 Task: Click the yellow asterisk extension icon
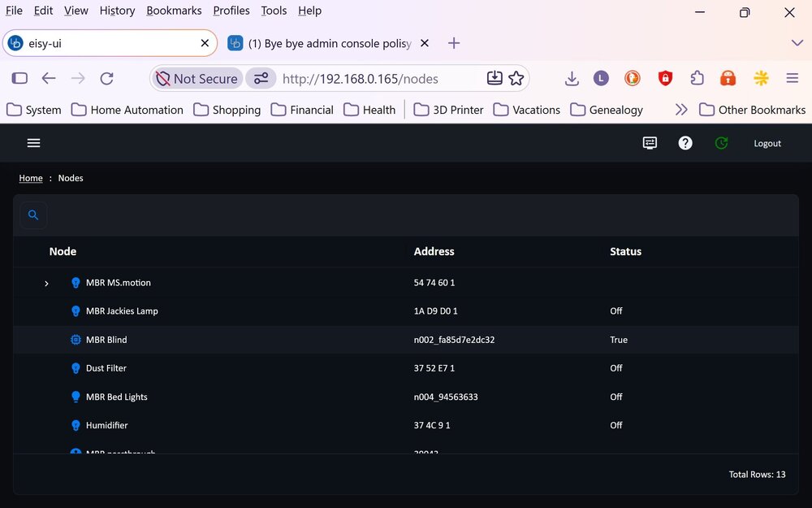click(761, 78)
